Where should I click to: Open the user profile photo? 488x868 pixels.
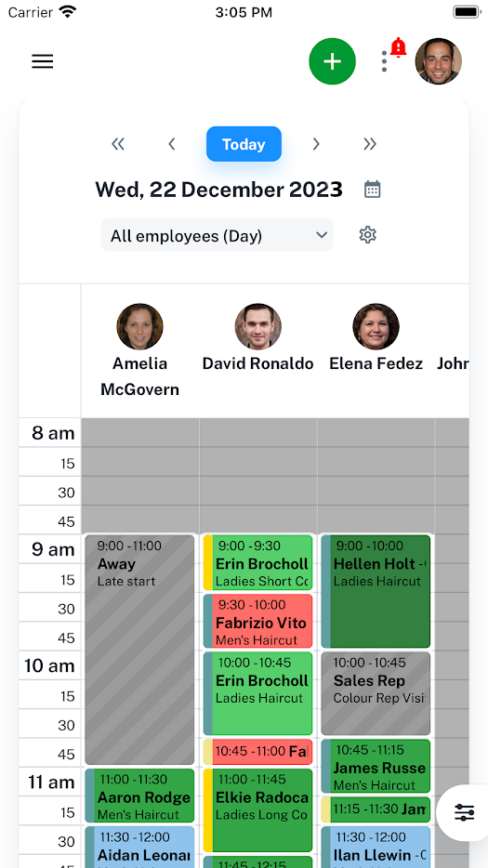tap(438, 61)
